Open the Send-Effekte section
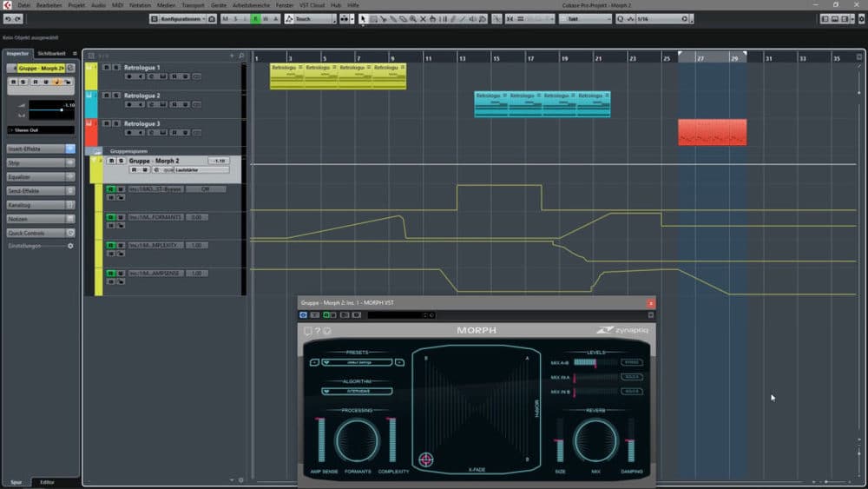Screen dimensions: 868x489 click(41, 191)
